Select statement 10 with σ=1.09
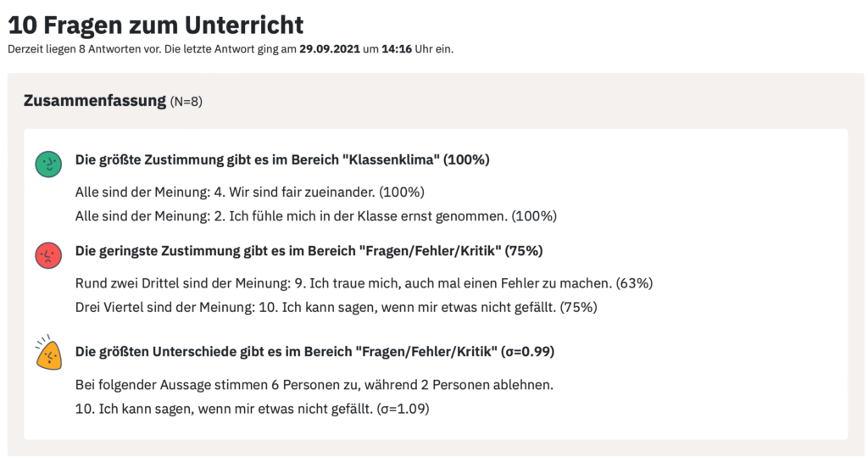The height and width of the screenshot is (463, 868). click(x=253, y=409)
